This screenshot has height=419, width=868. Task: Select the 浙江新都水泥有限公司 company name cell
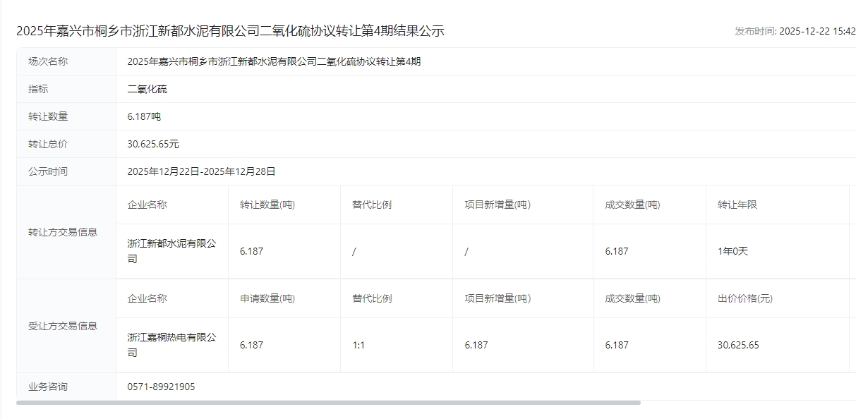171,251
